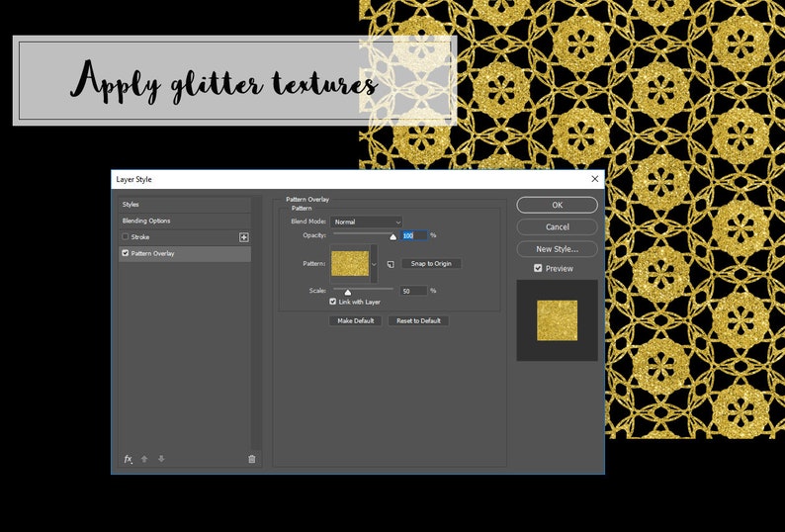
Task: Click the Scale slider handle
Action: pyautogui.click(x=347, y=292)
